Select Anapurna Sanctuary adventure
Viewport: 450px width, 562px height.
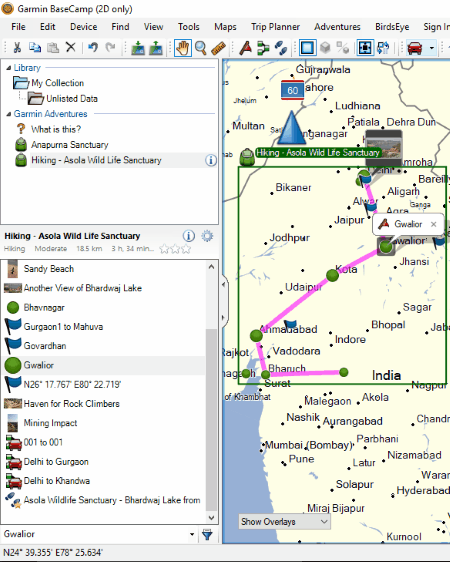click(x=70, y=145)
